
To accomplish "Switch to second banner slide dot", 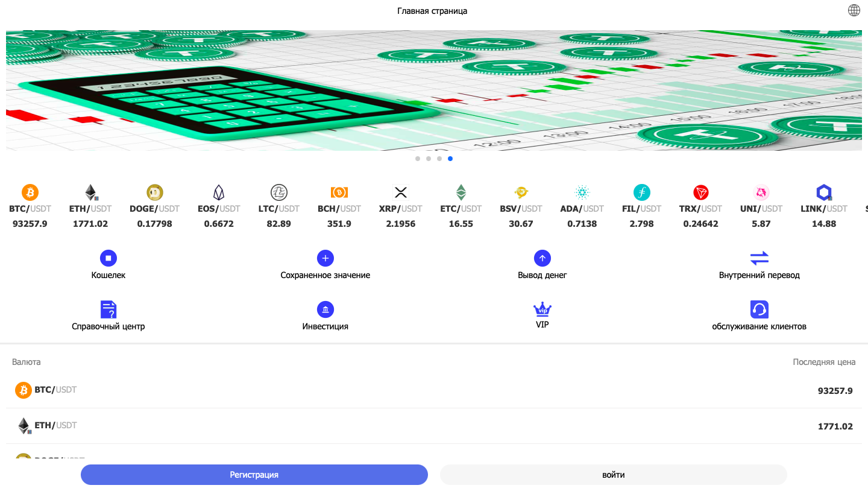I will [x=429, y=159].
